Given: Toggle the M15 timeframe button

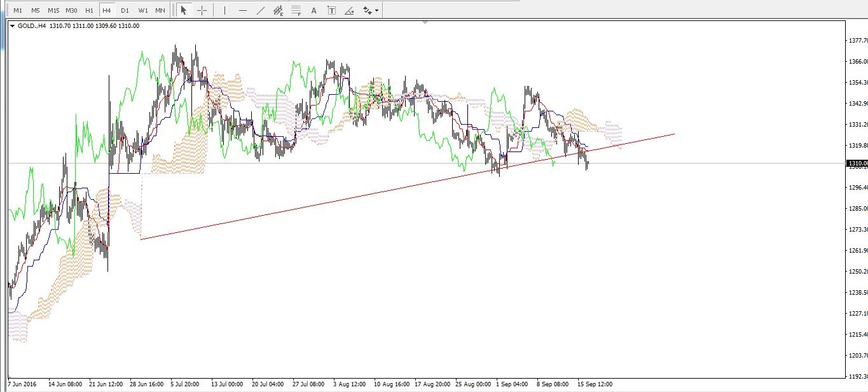Looking at the screenshot, I should pyautogui.click(x=53, y=10).
